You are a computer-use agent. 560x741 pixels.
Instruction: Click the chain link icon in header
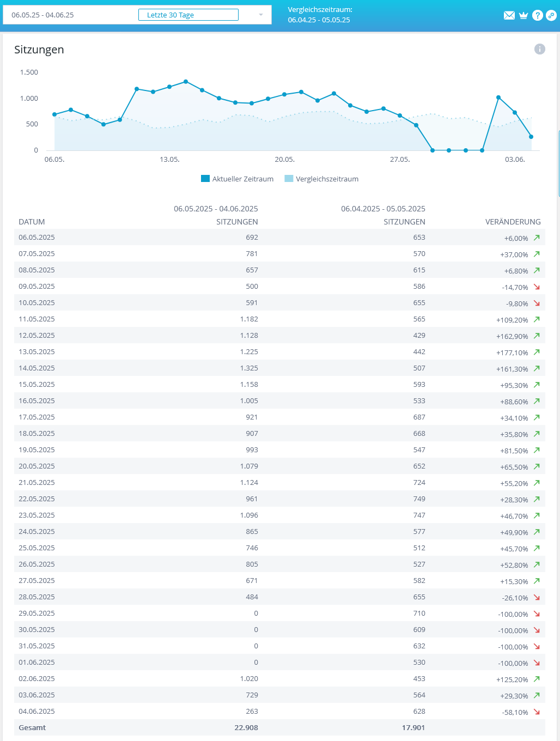click(551, 15)
